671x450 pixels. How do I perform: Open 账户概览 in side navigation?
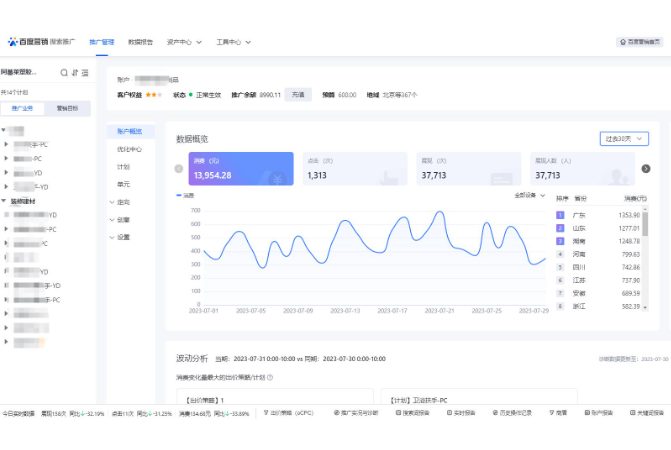pos(130,131)
